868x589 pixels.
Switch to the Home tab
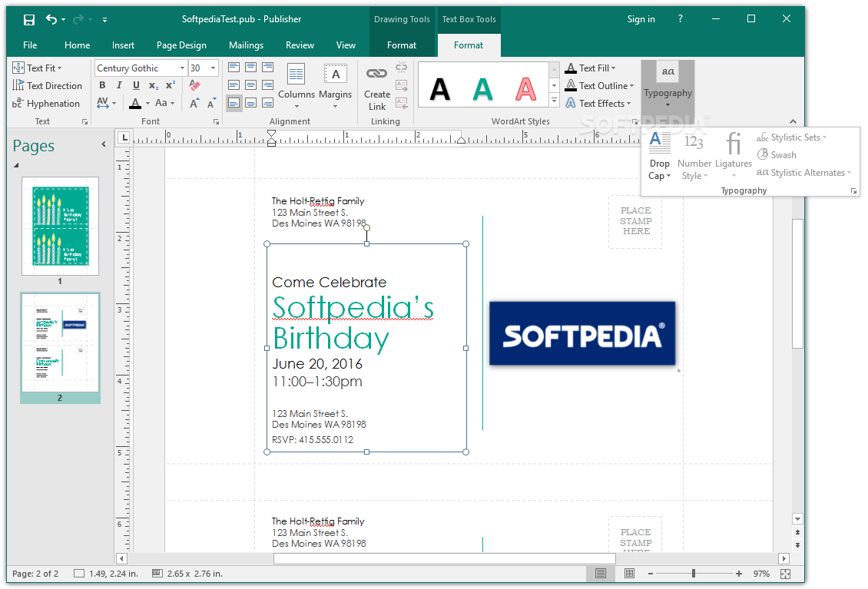click(x=77, y=45)
